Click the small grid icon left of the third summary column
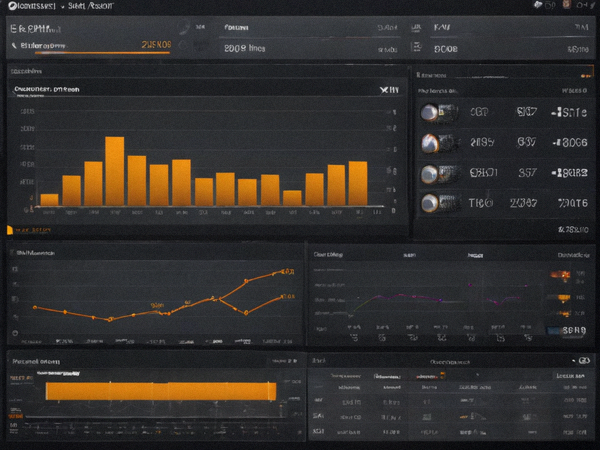600x450 pixels. coord(416,47)
